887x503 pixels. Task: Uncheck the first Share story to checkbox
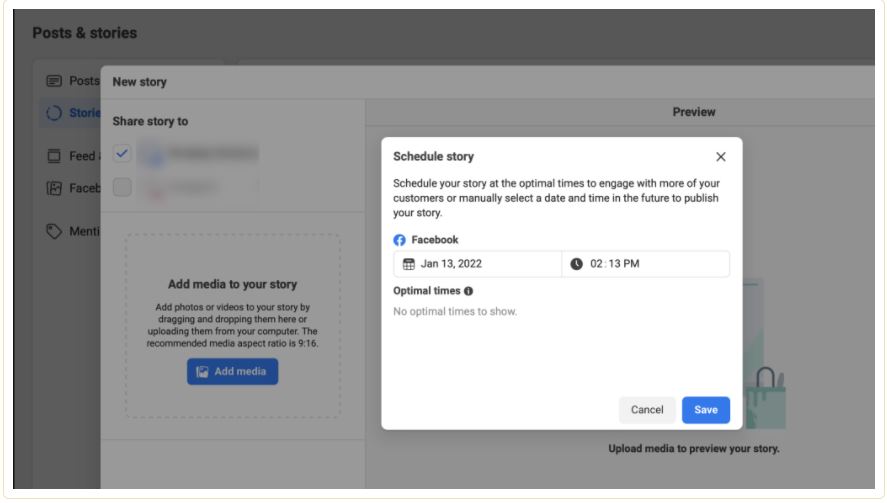click(x=123, y=154)
